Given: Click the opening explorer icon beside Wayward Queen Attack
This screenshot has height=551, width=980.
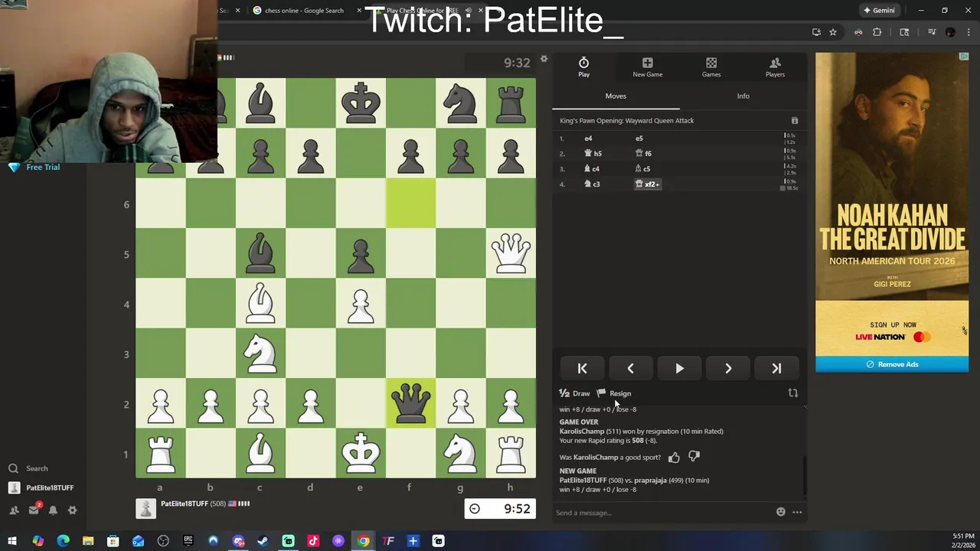Looking at the screenshot, I should click(x=795, y=121).
